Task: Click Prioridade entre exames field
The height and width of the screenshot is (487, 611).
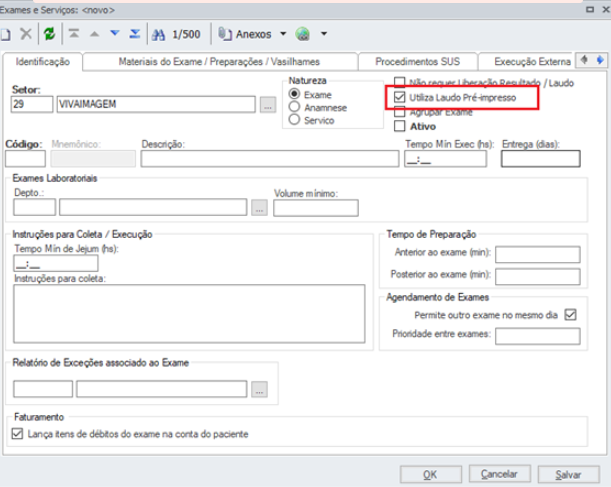Action: [538, 336]
